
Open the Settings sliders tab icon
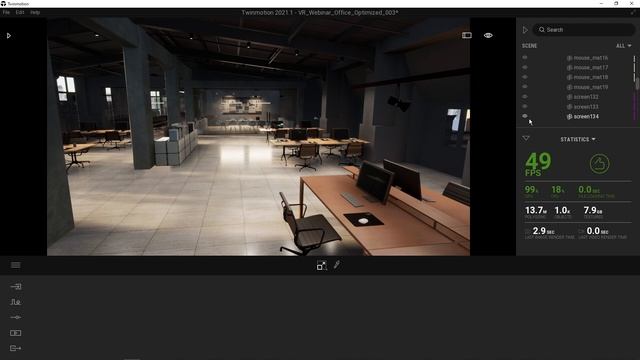16,317
